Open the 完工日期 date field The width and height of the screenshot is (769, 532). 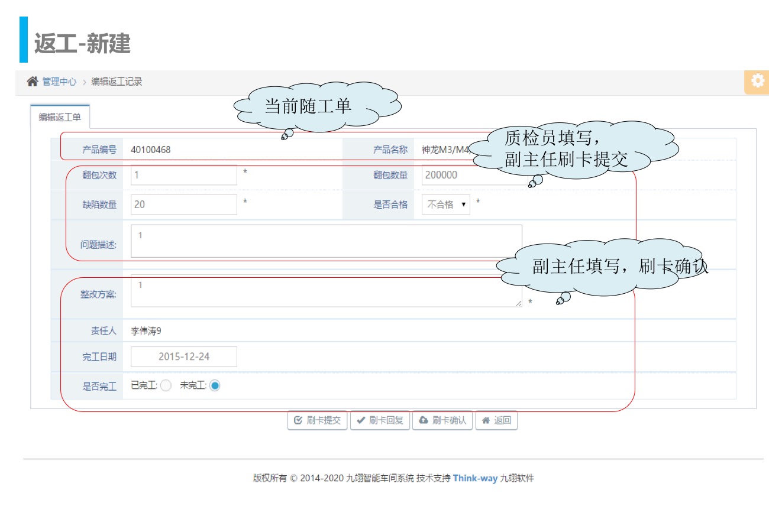(x=183, y=357)
